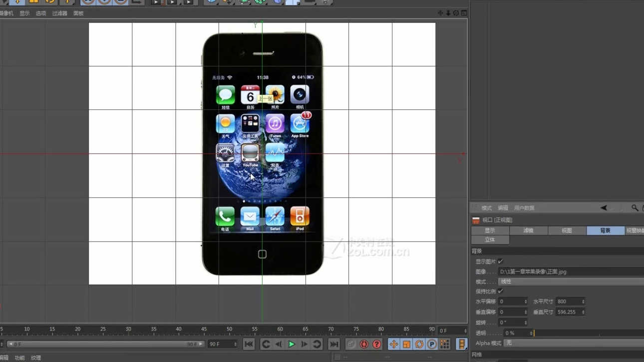Open attribute manager 模式 menu

(487, 208)
